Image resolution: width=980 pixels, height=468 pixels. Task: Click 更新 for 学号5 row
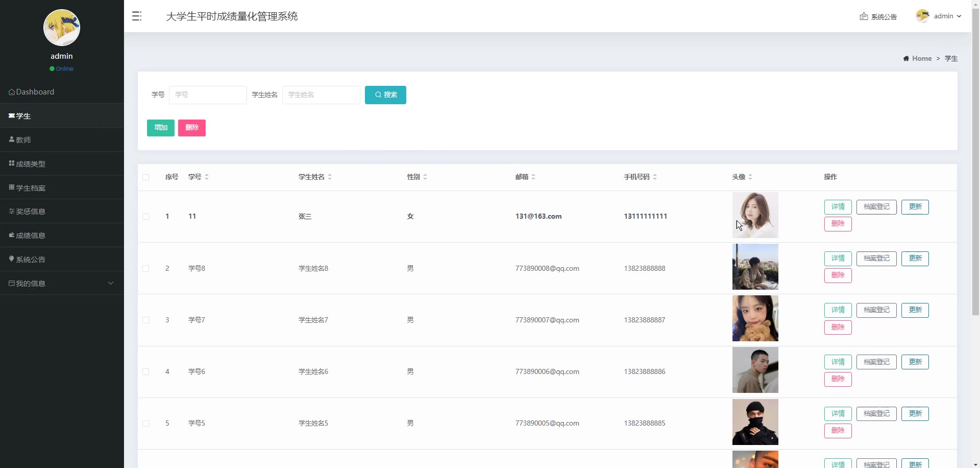coord(915,414)
